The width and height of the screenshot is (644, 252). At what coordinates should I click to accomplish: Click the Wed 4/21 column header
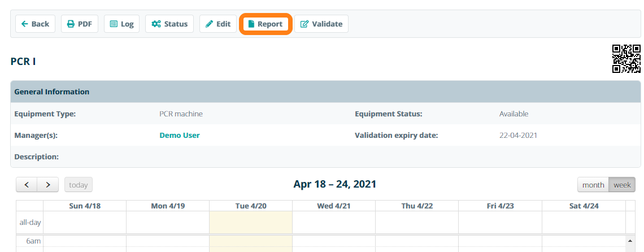coord(333,206)
